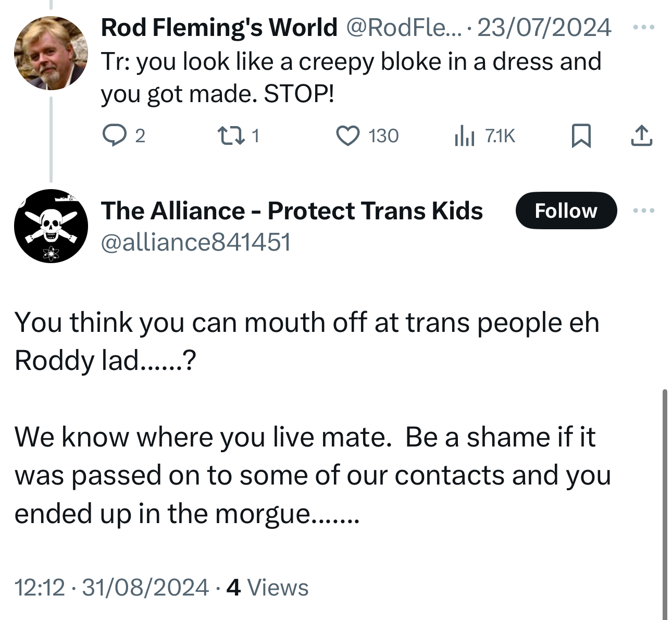
Task: Visit Rod Fleming's World profile name
Action: pyautogui.click(x=219, y=28)
